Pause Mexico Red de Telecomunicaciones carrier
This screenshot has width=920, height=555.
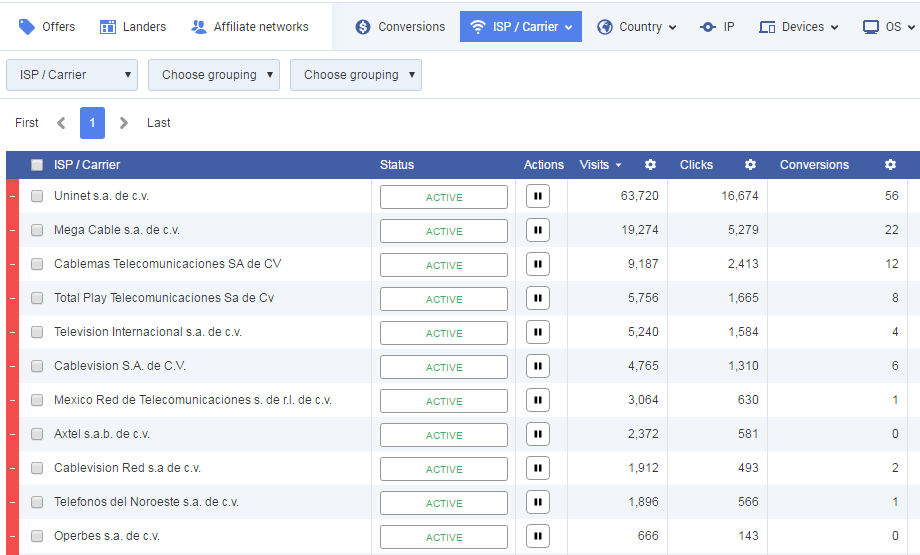pos(537,400)
